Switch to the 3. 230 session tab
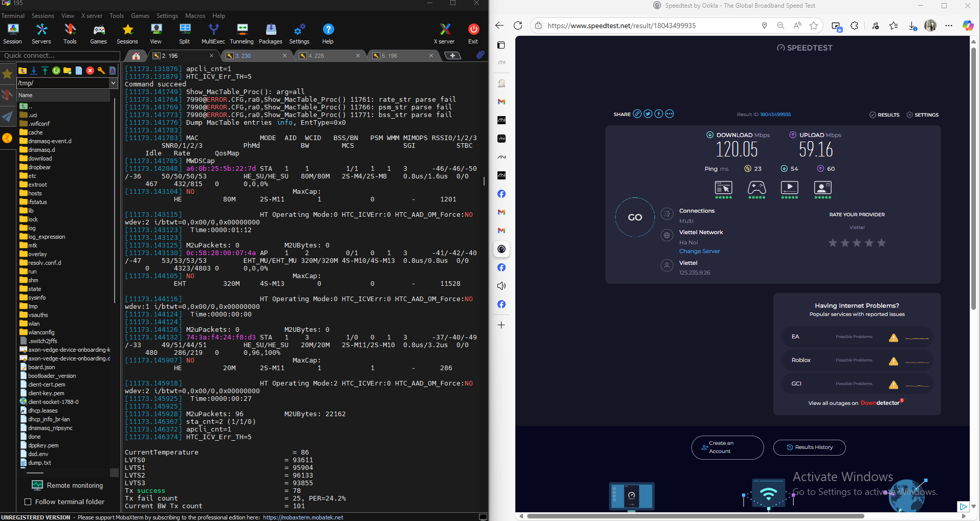The height and width of the screenshot is (521, 980). pyautogui.click(x=255, y=56)
